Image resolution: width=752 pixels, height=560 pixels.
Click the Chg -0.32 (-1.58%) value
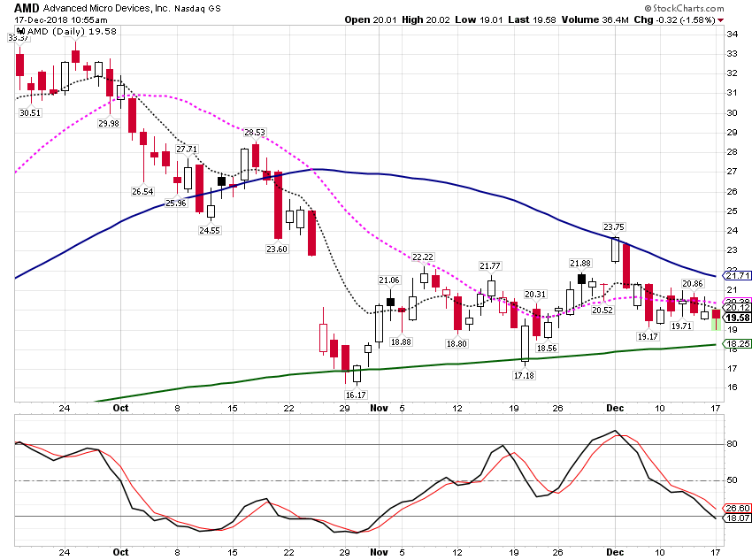(674, 19)
